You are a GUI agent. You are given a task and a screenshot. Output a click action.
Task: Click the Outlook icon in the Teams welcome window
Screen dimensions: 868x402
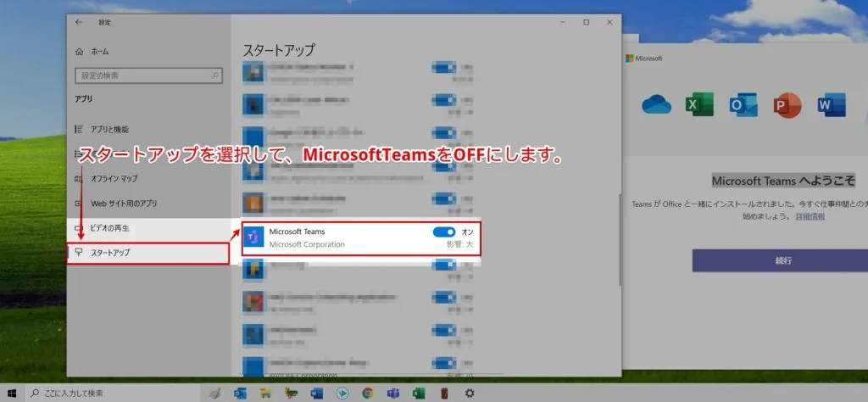point(743,104)
